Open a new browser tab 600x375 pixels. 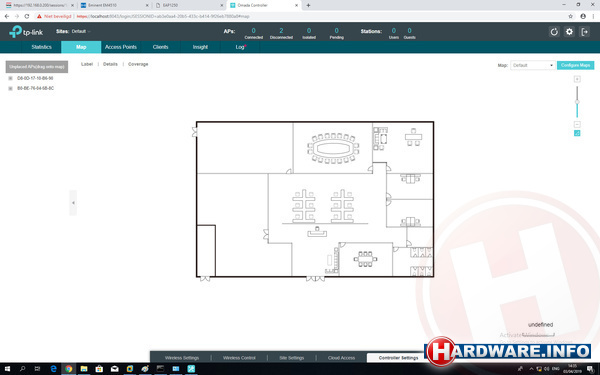(x=308, y=5)
